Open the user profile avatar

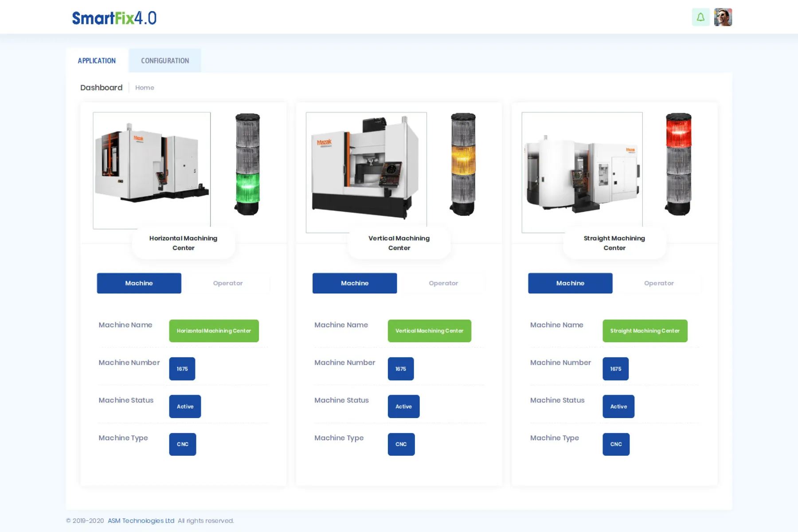(723, 17)
